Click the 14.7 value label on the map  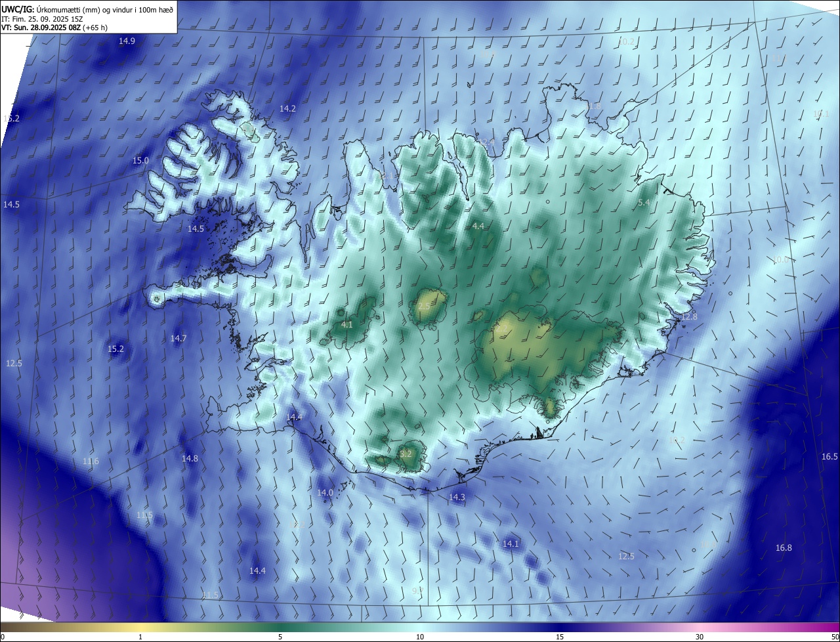click(x=178, y=339)
